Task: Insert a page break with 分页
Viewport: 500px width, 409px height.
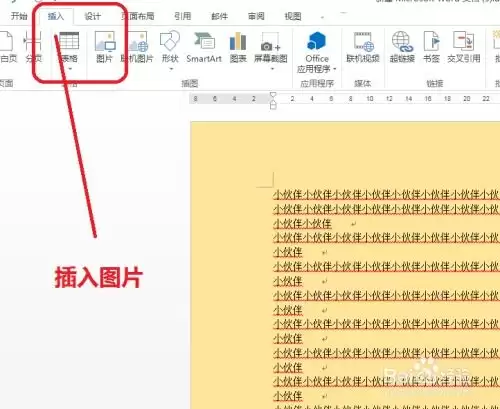Action: (x=33, y=47)
